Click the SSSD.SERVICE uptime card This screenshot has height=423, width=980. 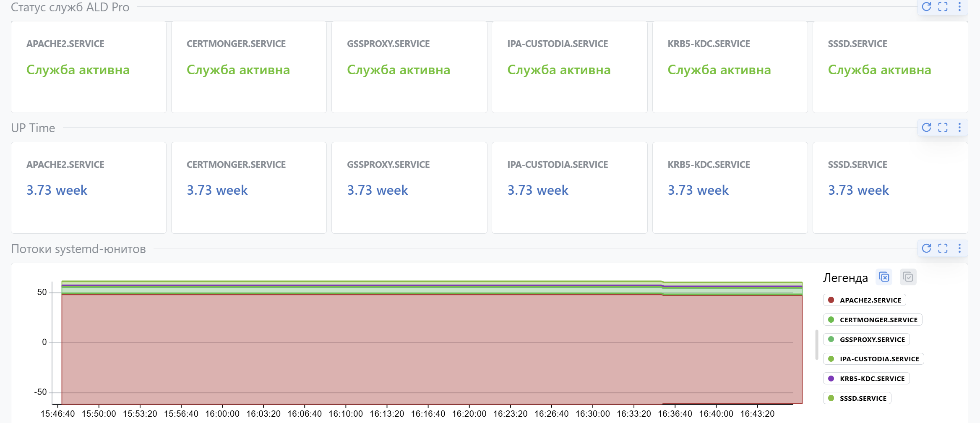pyautogui.click(x=890, y=188)
